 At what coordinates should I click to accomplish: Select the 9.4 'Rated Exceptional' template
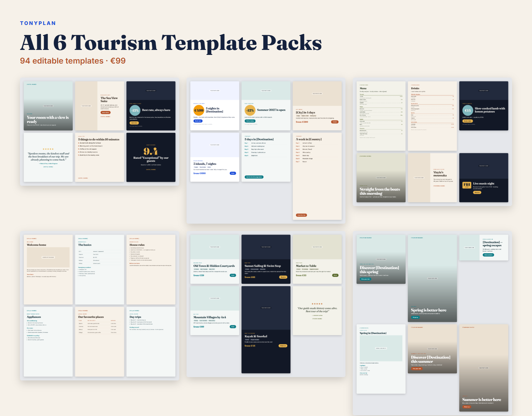[x=151, y=157]
